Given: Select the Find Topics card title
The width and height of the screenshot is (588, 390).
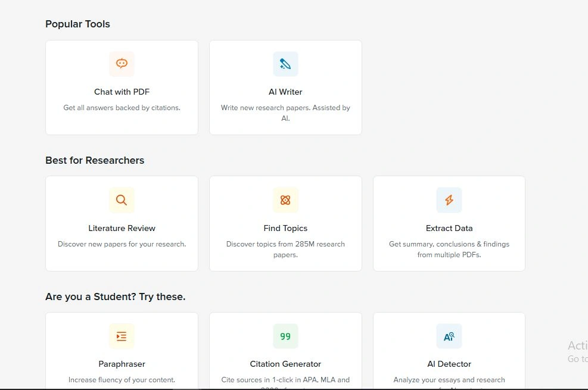Looking at the screenshot, I should [285, 228].
